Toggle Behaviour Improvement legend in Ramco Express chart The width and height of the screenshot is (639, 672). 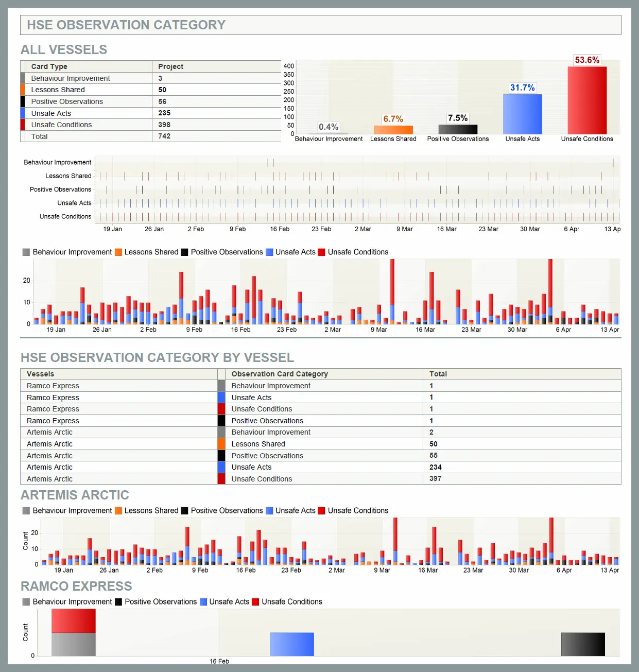click(67, 601)
